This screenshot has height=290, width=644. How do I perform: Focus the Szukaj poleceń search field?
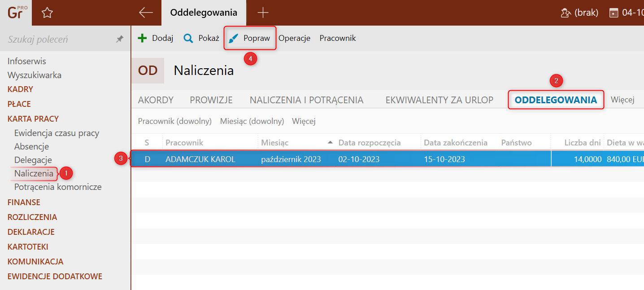[58, 40]
